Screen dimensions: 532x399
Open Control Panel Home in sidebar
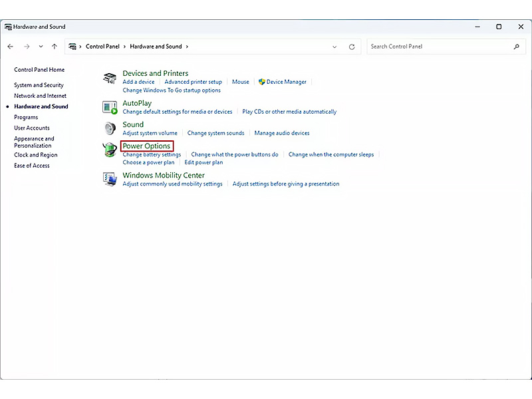(39, 70)
